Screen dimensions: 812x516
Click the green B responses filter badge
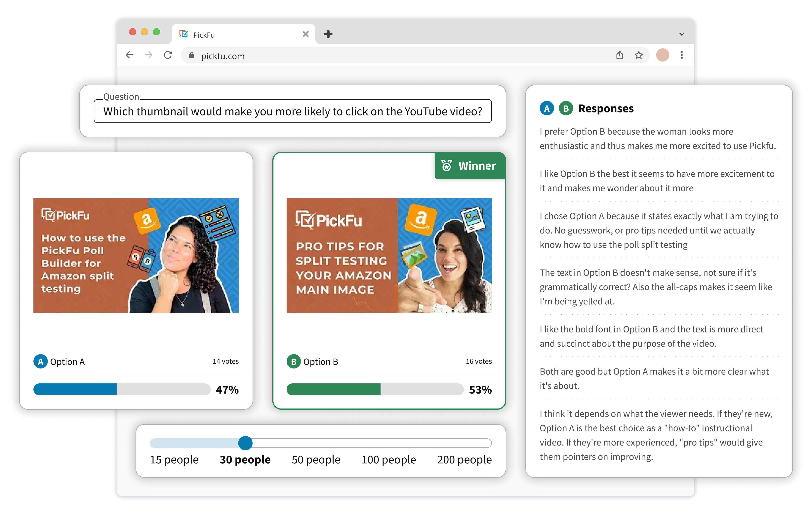566,109
